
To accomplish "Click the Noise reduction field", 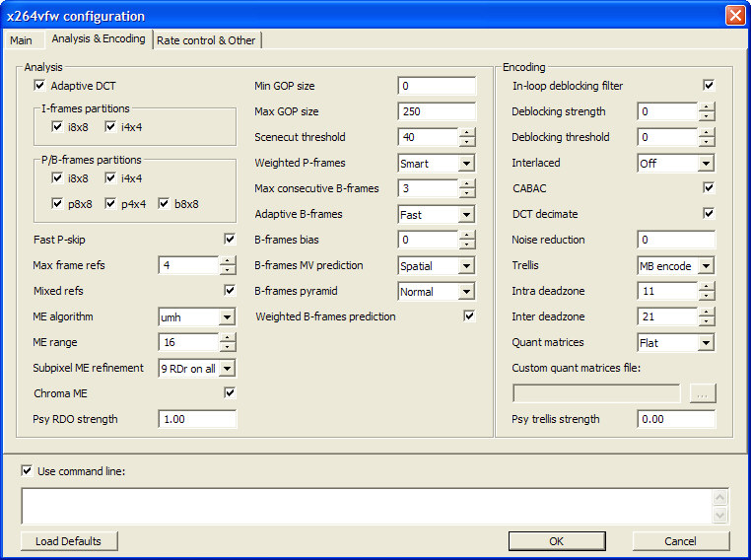I will point(676,240).
